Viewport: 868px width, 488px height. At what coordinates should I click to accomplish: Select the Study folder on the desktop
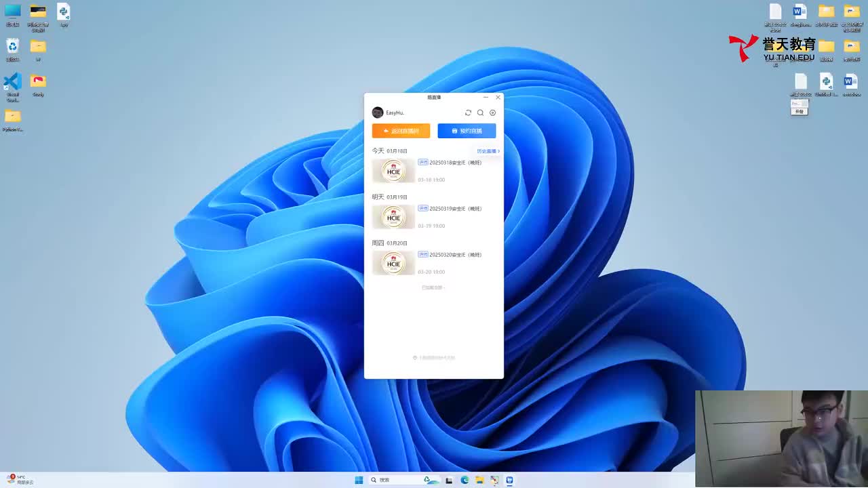click(x=38, y=85)
